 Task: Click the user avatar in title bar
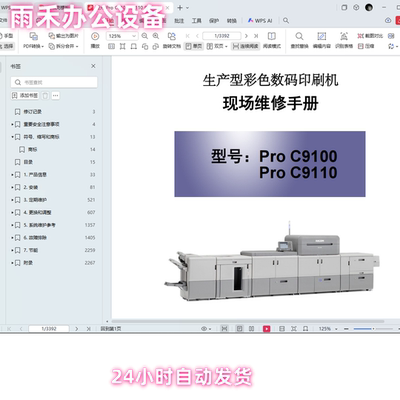(x=369, y=7)
